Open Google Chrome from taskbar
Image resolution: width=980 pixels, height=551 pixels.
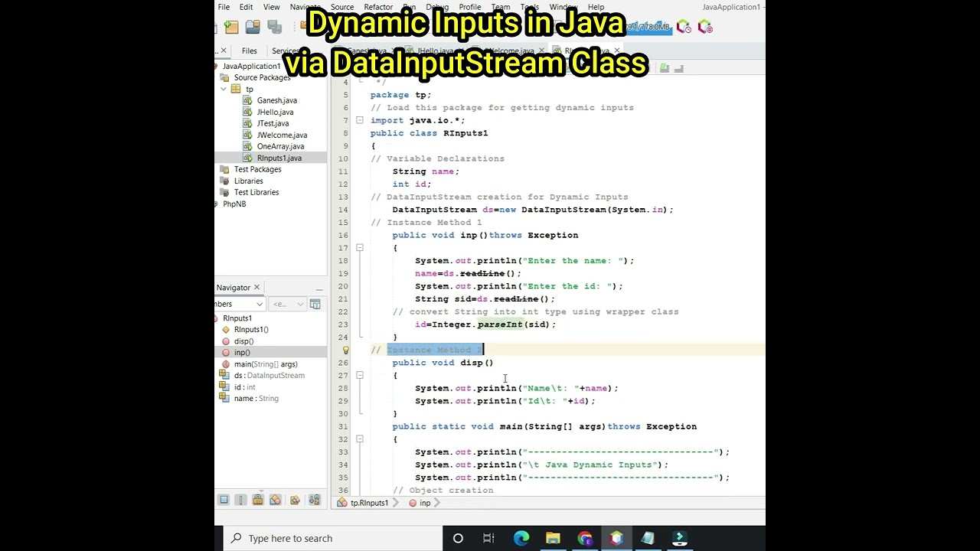[x=585, y=538]
